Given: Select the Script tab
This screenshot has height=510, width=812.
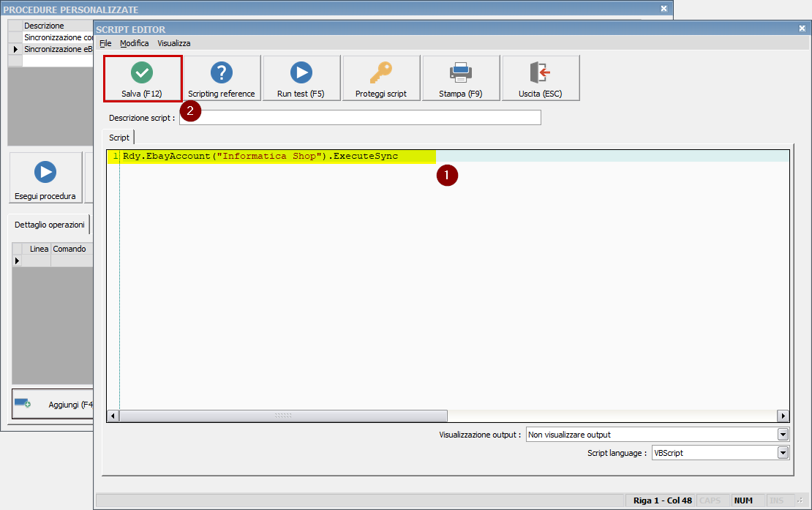Looking at the screenshot, I should pyautogui.click(x=119, y=138).
